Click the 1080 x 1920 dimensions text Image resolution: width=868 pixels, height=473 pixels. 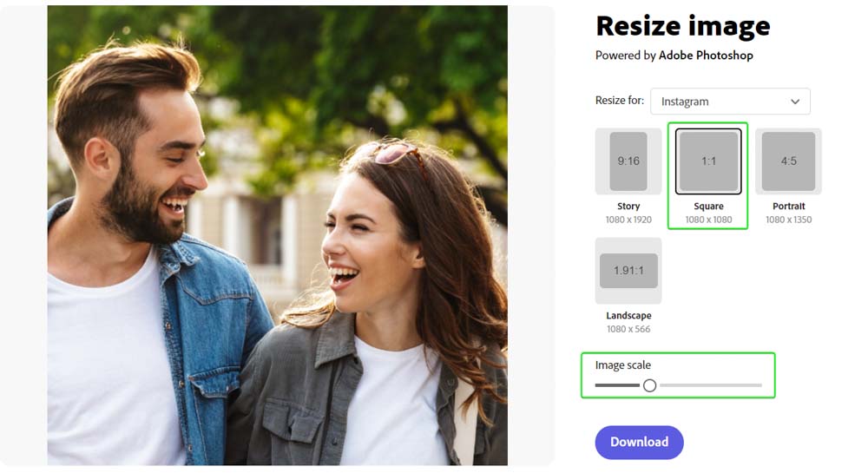tap(628, 220)
